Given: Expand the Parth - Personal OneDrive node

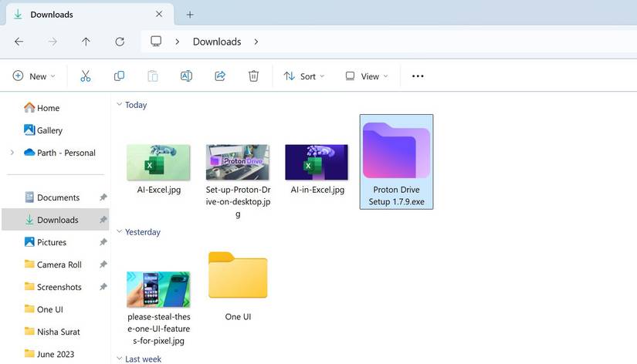Looking at the screenshot, I should click(x=12, y=153).
